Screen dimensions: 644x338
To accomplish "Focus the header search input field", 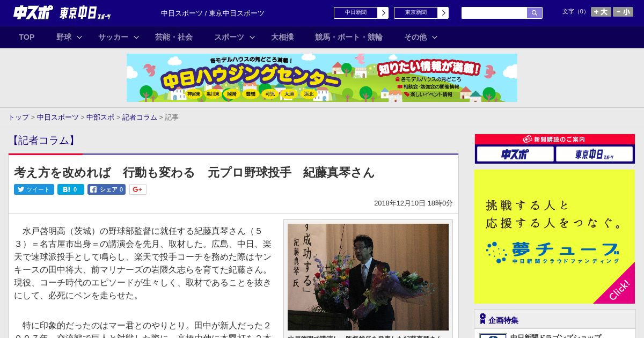I will pos(494,13).
